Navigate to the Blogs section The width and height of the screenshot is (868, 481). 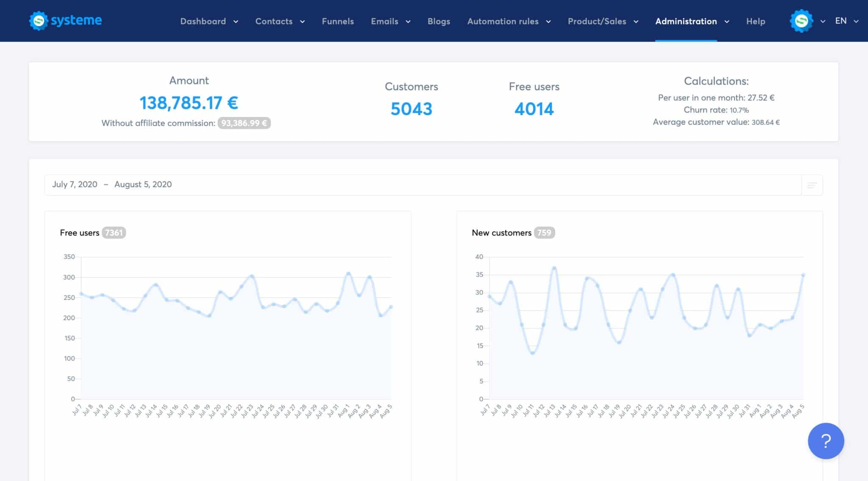pyautogui.click(x=439, y=21)
